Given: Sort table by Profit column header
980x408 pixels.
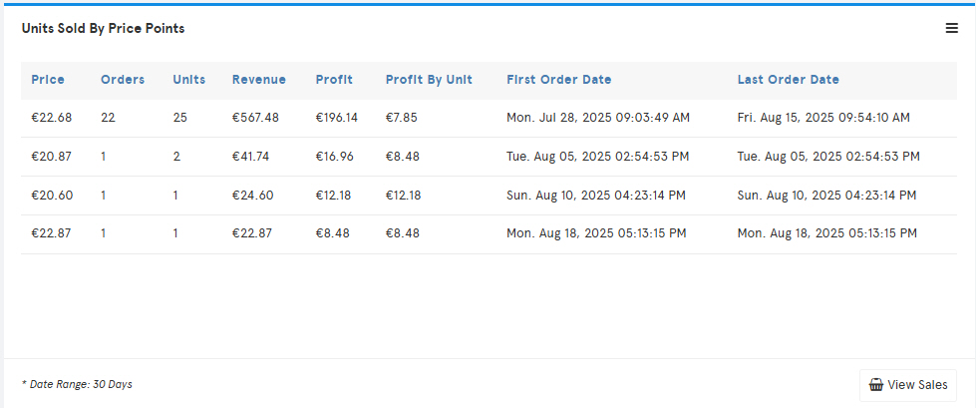Looking at the screenshot, I should (334, 80).
